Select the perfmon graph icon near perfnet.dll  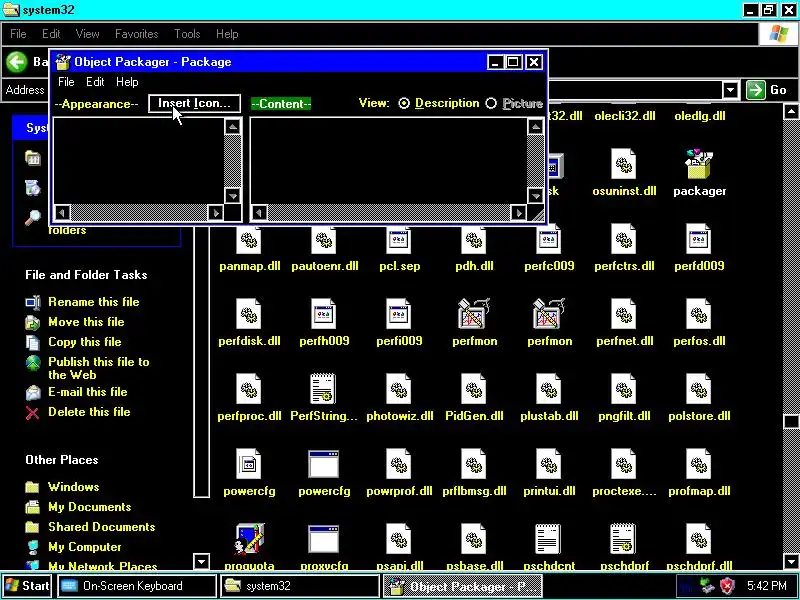pos(549,314)
